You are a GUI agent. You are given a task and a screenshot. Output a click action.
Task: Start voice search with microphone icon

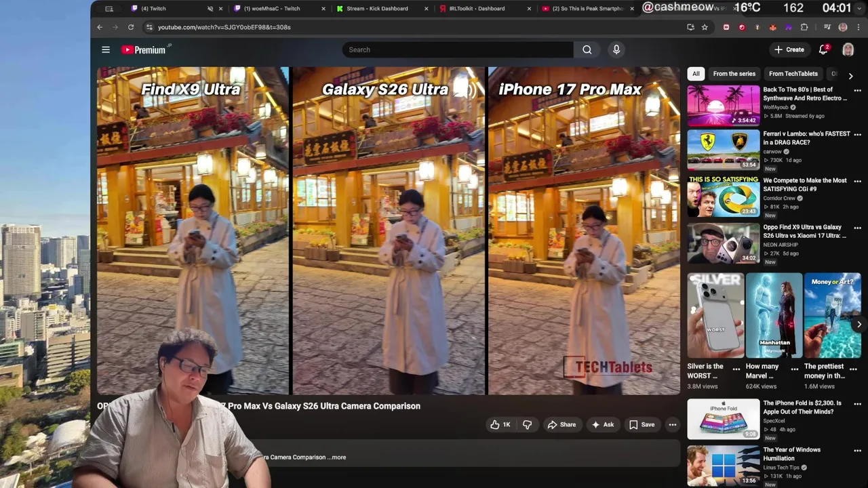(616, 49)
